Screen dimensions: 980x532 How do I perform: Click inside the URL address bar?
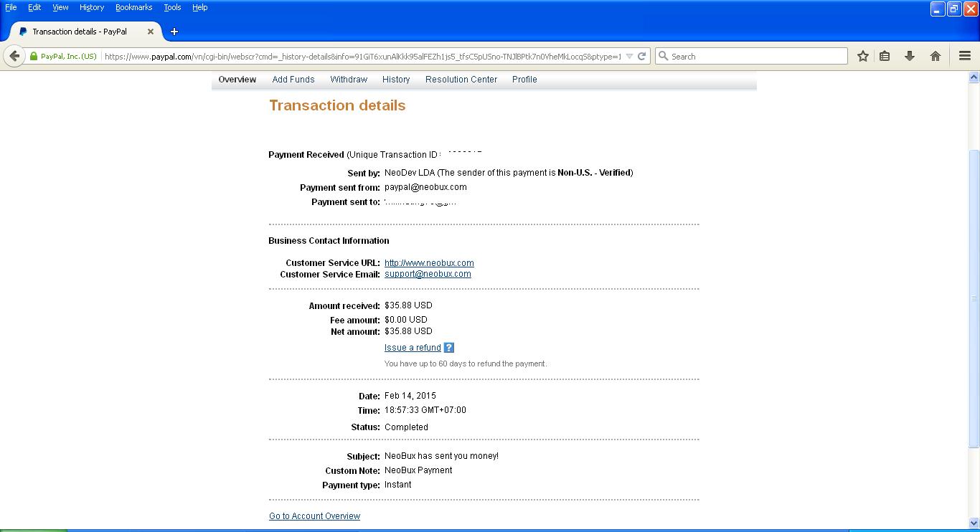(362, 56)
